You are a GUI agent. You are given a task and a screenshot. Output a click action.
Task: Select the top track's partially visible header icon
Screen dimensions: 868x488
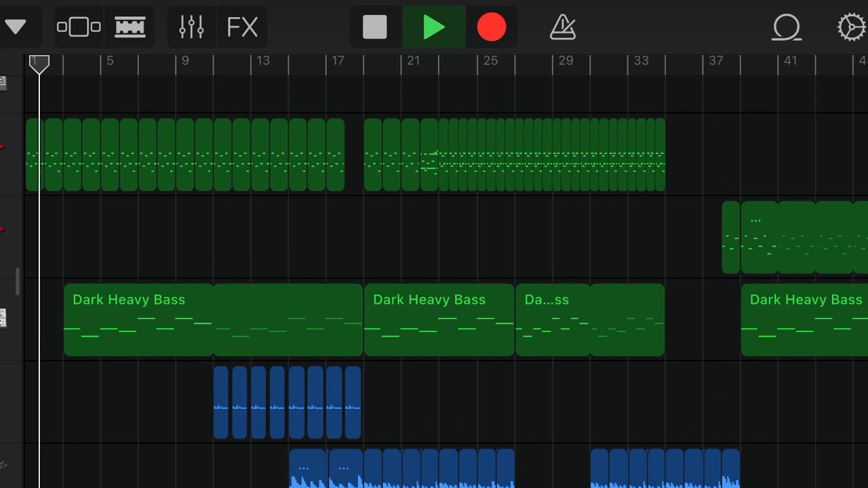pos(3,83)
